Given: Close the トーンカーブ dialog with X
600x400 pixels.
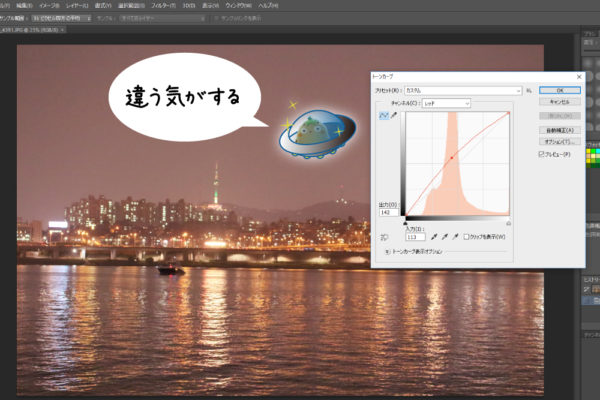Looking at the screenshot, I should (x=578, y=76).
